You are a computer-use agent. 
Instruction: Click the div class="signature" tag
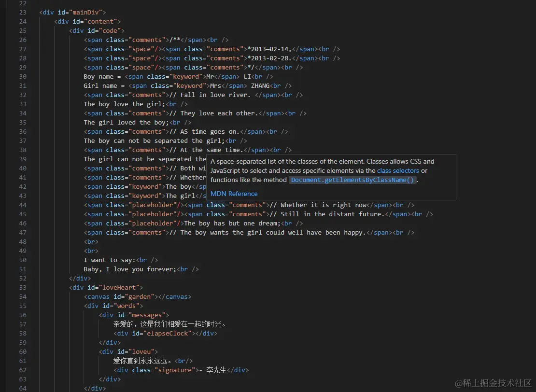coord(181,370)
